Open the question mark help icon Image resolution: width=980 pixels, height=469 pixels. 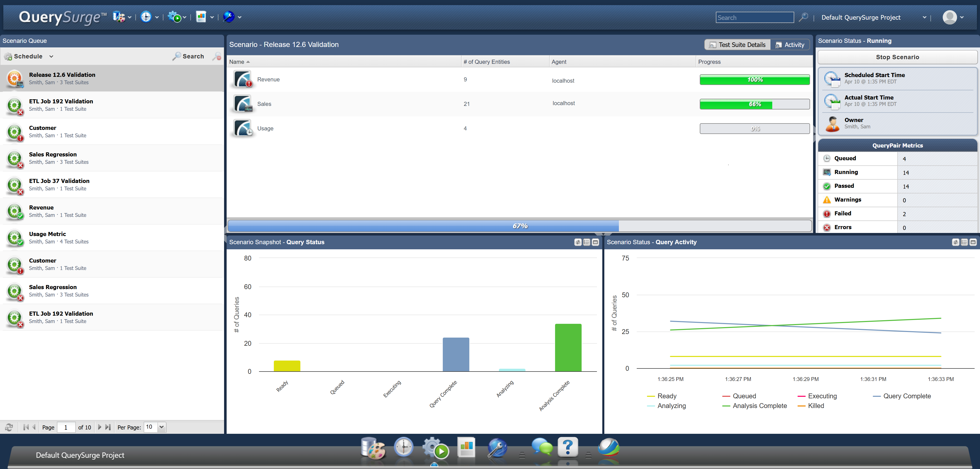coord(568,447)
